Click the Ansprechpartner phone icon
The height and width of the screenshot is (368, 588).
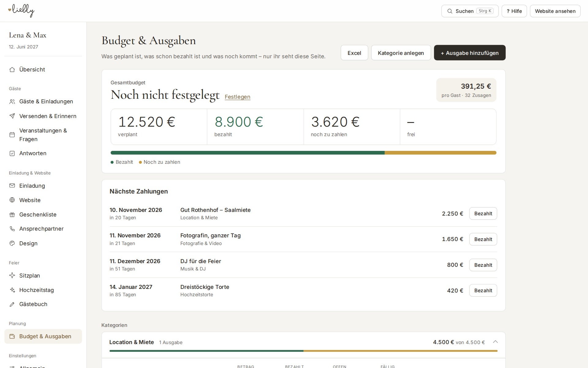12,229
